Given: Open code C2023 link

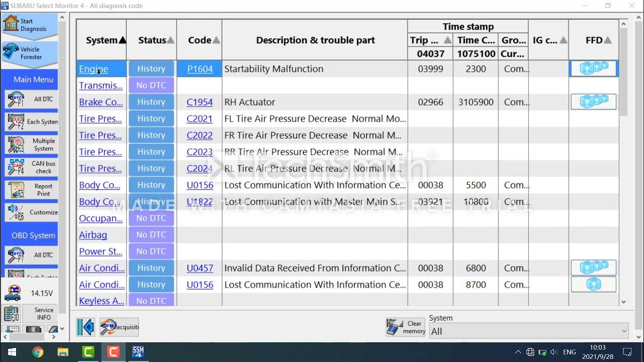Looking at the screenshot, I should point(200,152).
